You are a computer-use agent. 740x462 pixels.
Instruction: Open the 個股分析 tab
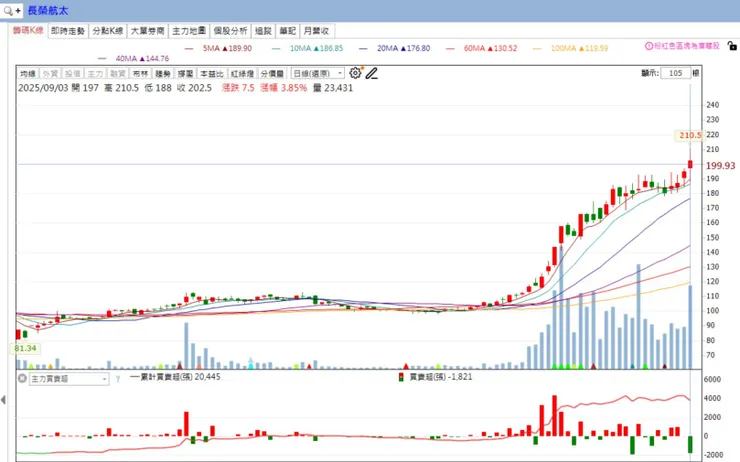point(230,31)
